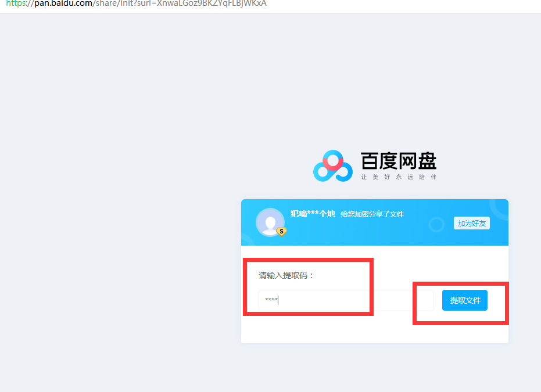
Task: Click the label 请输入提取码：
Action: coord(286,275)
